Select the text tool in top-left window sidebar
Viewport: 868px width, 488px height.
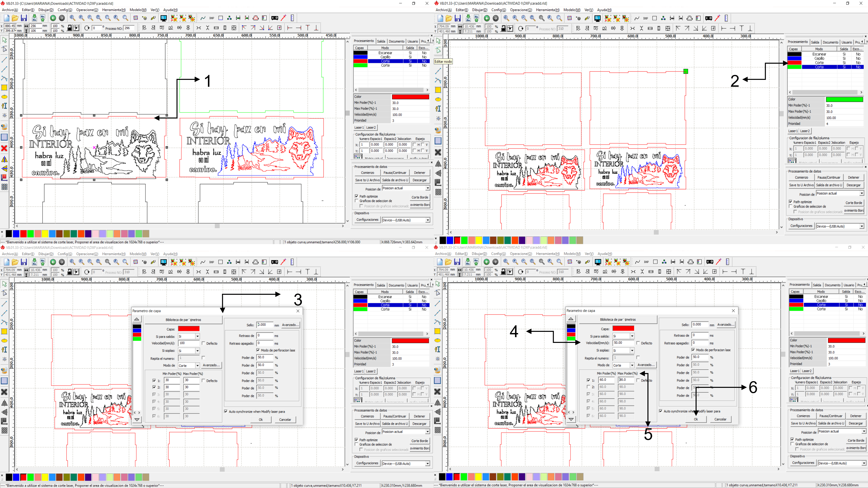[x=4, y=106]
